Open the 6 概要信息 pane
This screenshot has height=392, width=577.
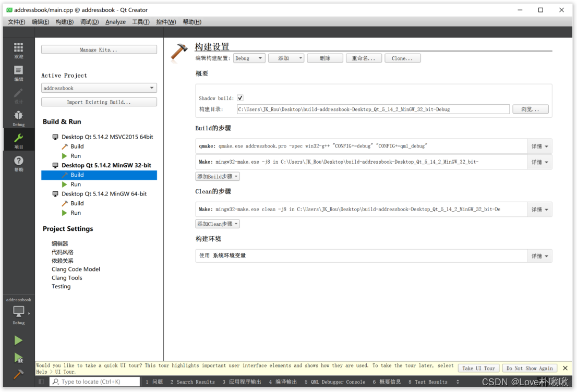click(387, 382)
